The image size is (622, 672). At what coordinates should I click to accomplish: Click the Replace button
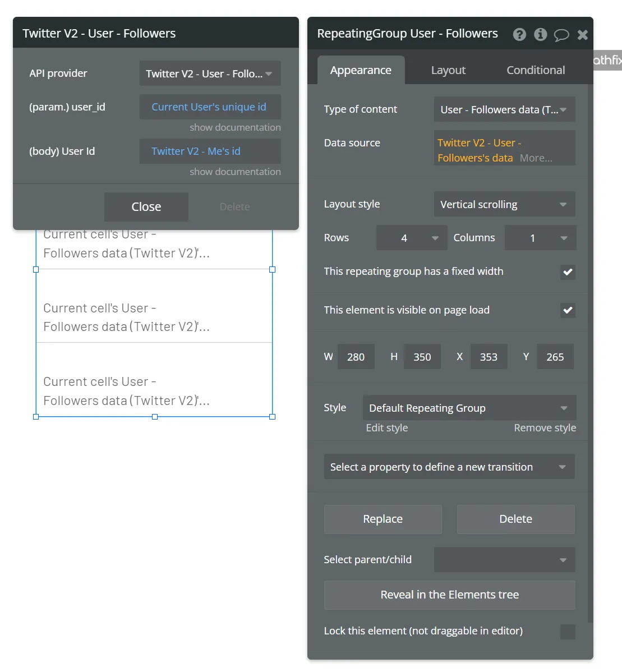coord(383,519)
